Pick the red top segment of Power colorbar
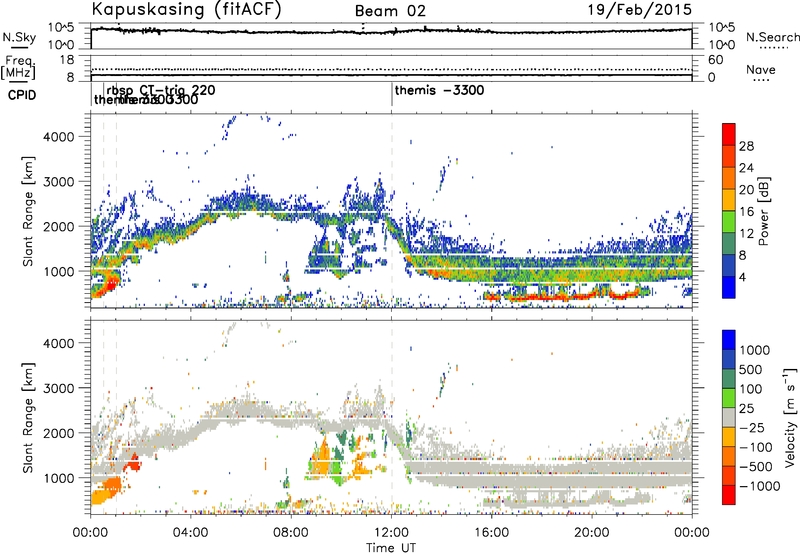This screenshot has height=554, width=800. tap(729, 134)
